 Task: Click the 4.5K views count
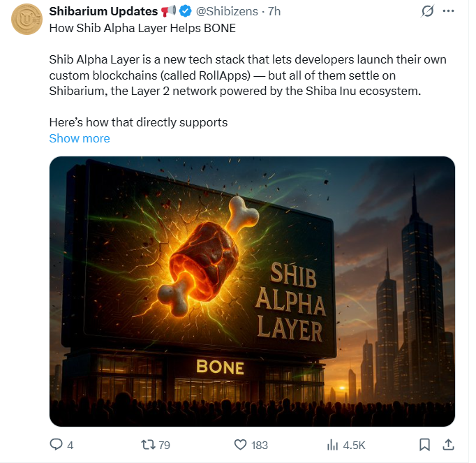point(354,446)
